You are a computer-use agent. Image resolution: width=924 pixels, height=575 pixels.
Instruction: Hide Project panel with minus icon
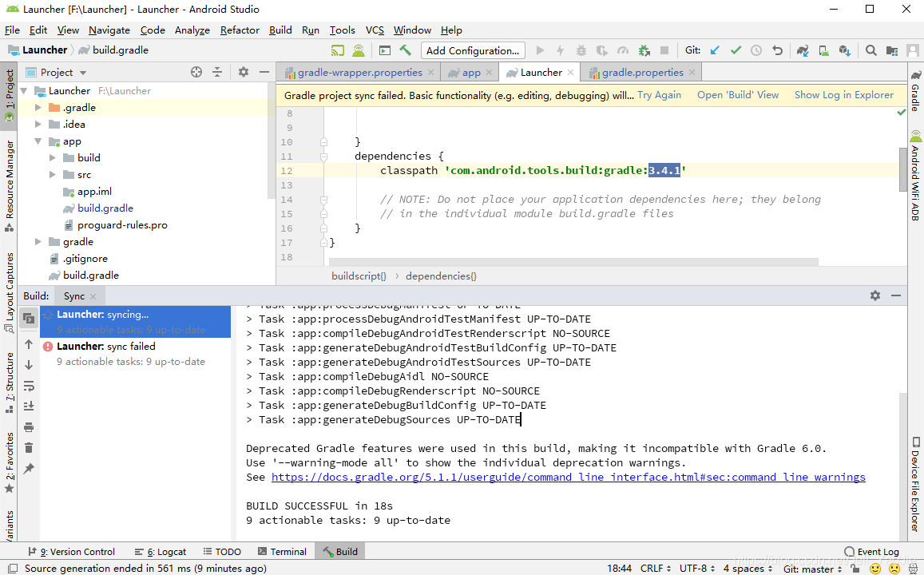264,72
